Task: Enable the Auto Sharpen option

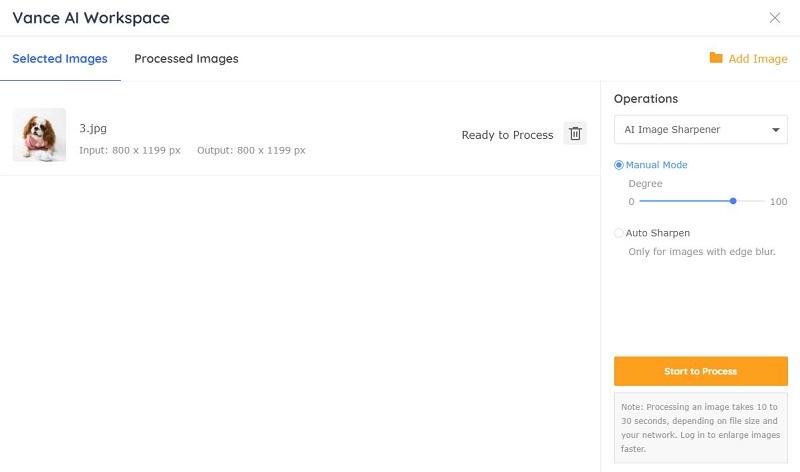Action: (x=618, y=233)
